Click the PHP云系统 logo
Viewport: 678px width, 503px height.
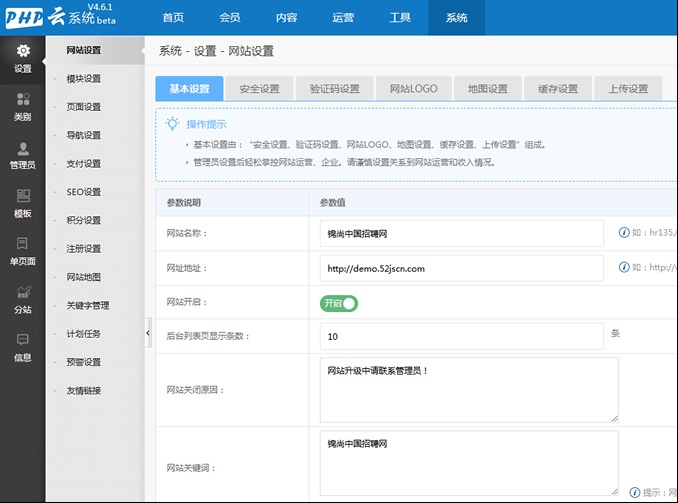pyautogui.click(x=61, y=17)
